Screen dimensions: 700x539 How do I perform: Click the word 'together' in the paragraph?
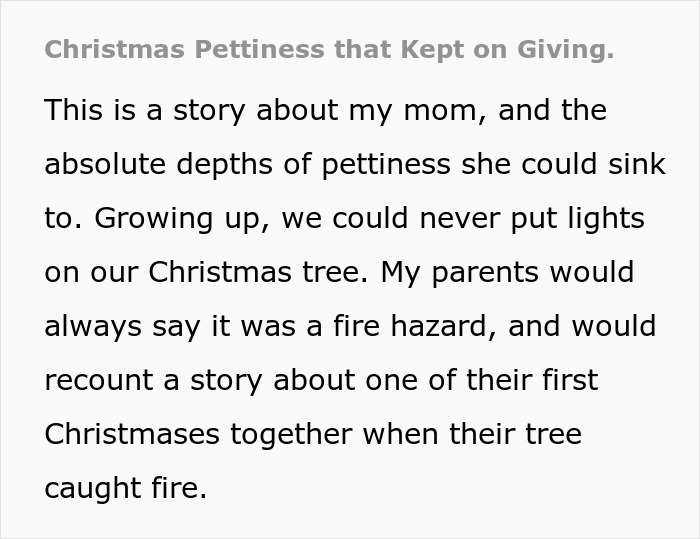[294, 434]
